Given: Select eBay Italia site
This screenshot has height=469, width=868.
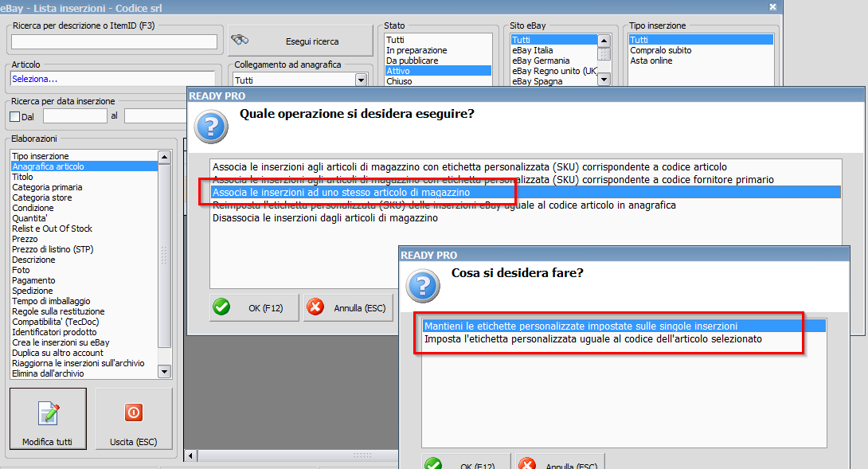Looking at the screenshot, I should pyautogui.click(x=553, y=50).
